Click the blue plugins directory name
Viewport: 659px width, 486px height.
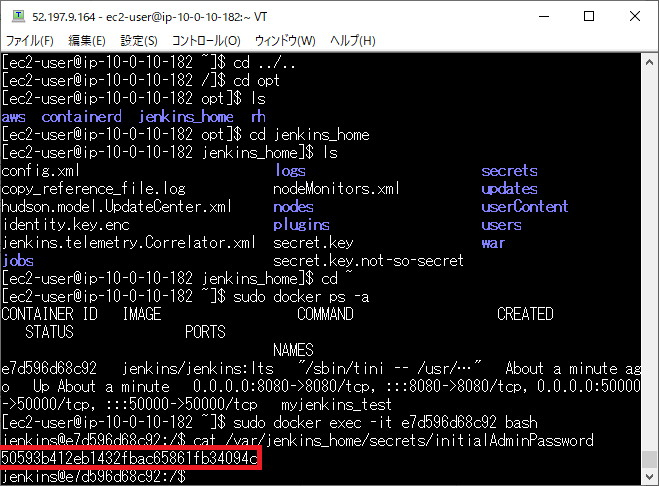coord(301,225)
